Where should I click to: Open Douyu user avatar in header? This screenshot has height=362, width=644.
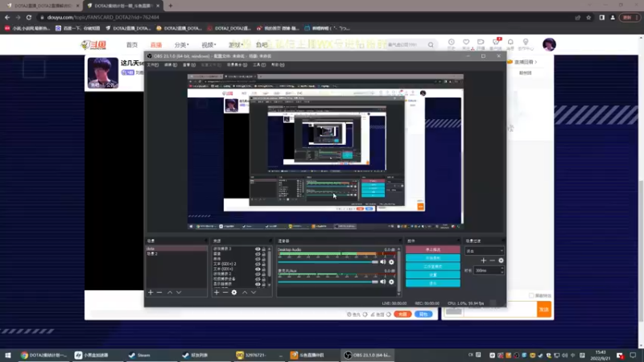tap(549, 44)
